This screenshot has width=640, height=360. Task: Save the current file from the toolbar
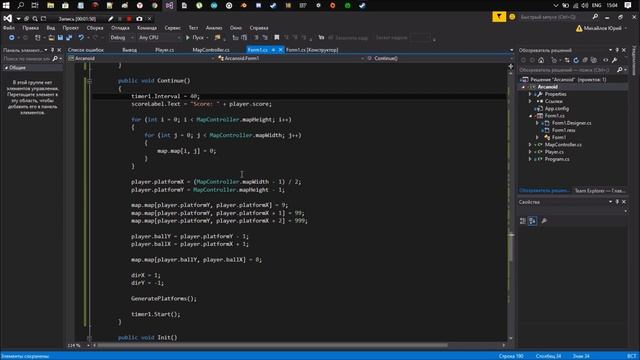click(x=60, y=38)
